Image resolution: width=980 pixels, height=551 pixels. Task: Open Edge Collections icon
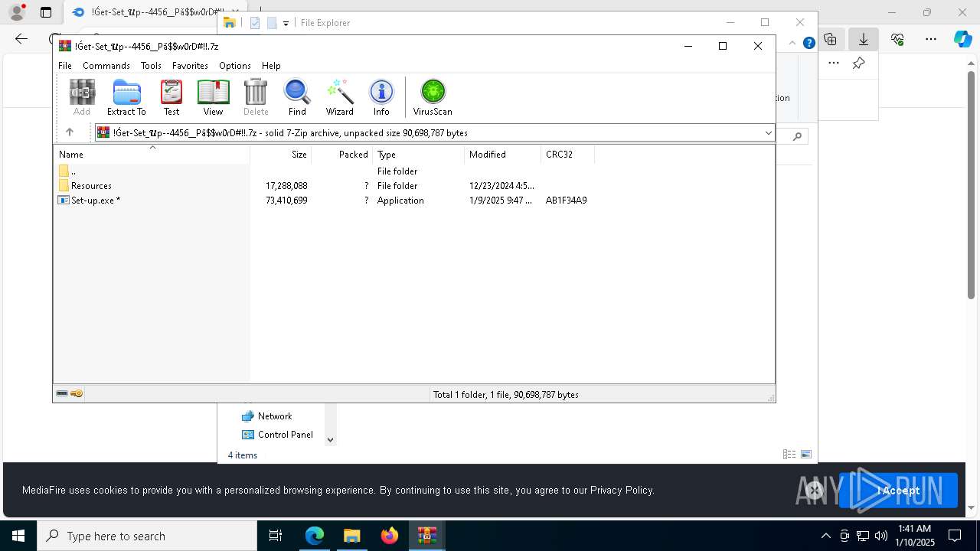pos(830,39)
